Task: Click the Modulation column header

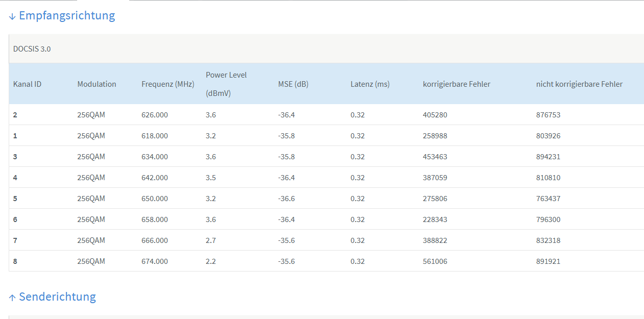Action: 97,84
